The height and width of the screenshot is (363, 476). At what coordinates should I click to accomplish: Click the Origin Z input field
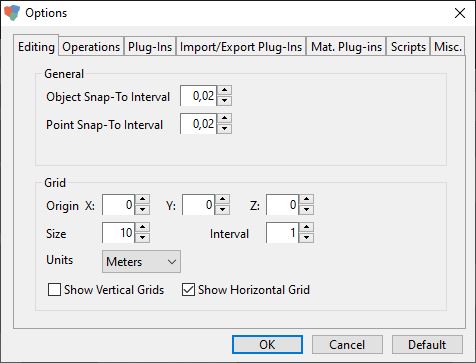point(283,205)
